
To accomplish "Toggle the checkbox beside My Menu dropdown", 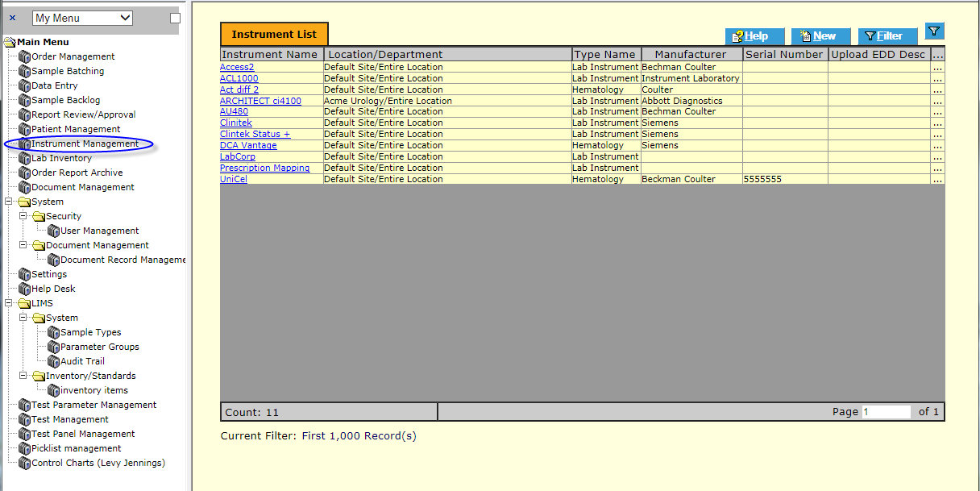I will point(175,18).
